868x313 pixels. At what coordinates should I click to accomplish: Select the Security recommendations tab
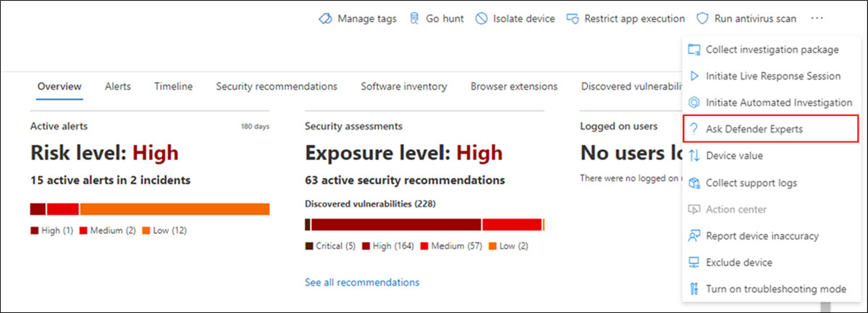click(x=277, y=86)
